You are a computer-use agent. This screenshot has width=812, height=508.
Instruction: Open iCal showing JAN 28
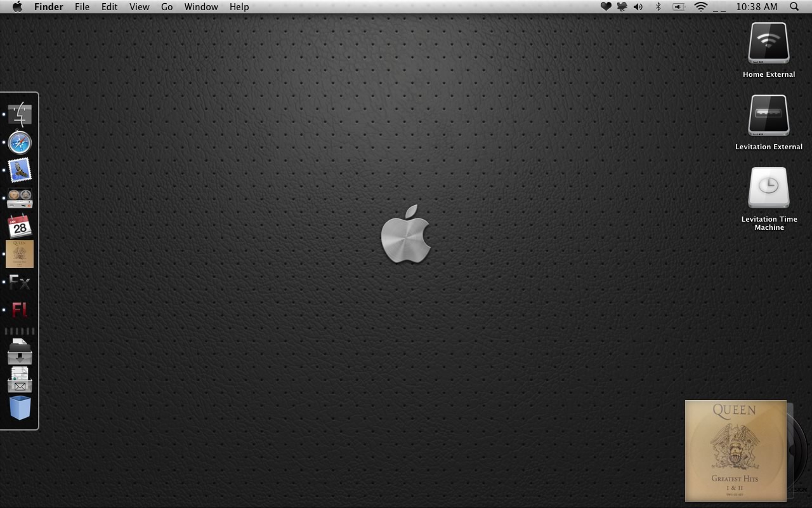tap(20, 225)
